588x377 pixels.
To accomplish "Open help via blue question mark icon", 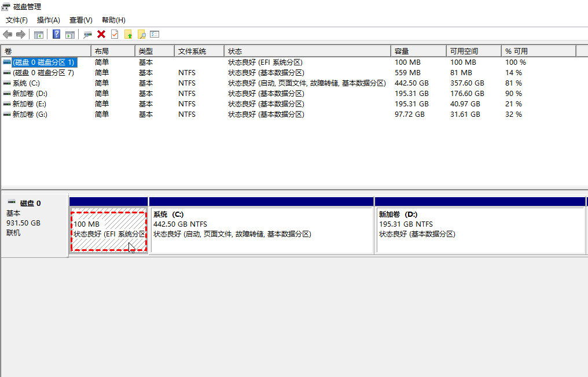I will tap(56, 35).
